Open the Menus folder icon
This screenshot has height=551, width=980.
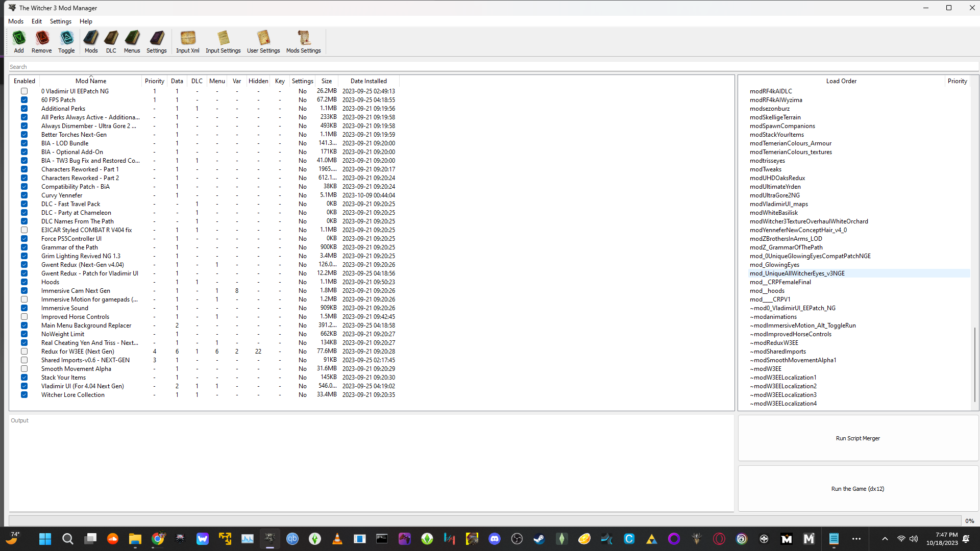(132, 41)
